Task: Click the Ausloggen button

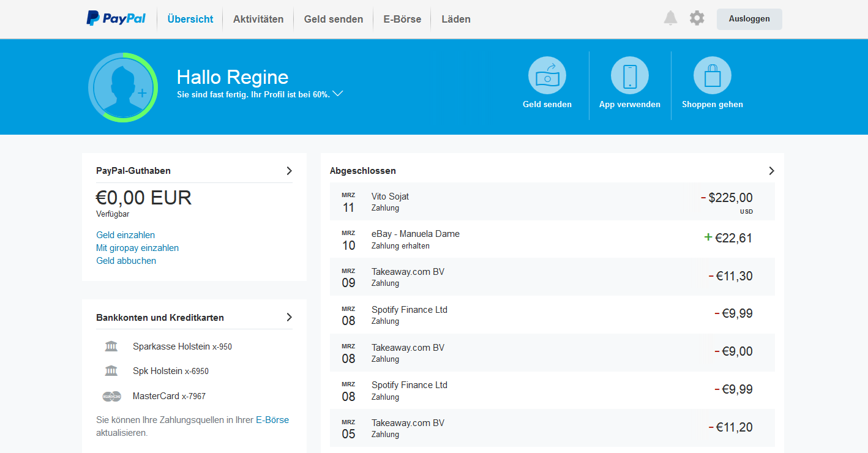Action: click(x=749, y=19)
